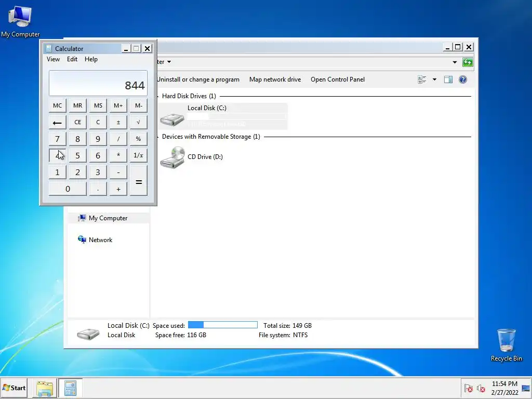Open Explorer help question mark icon
The height and width of the screenshot is (399, 532).
click(x=463, y=79)
